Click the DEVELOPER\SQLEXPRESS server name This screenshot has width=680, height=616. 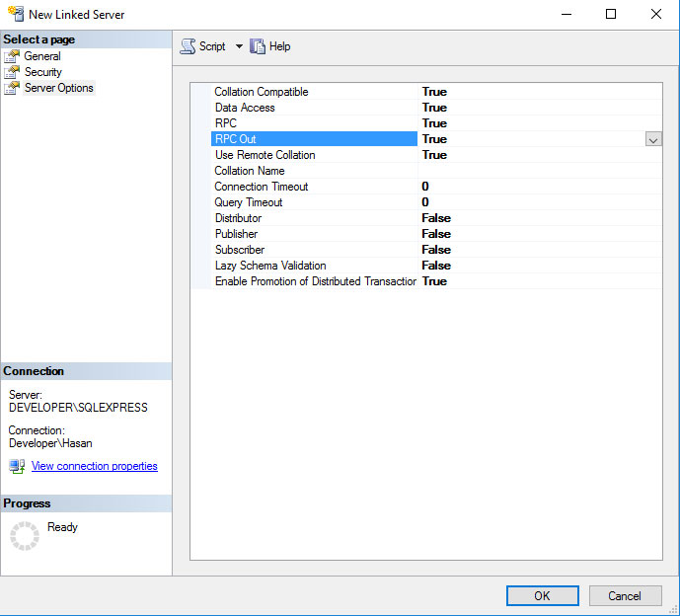pos(78,408)
